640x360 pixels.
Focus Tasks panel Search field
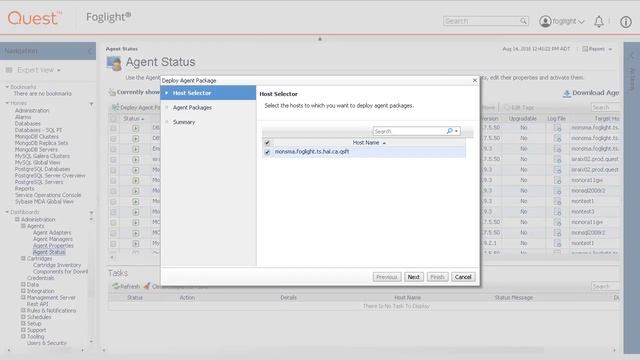pyautogui.click(x=605, y=286)
